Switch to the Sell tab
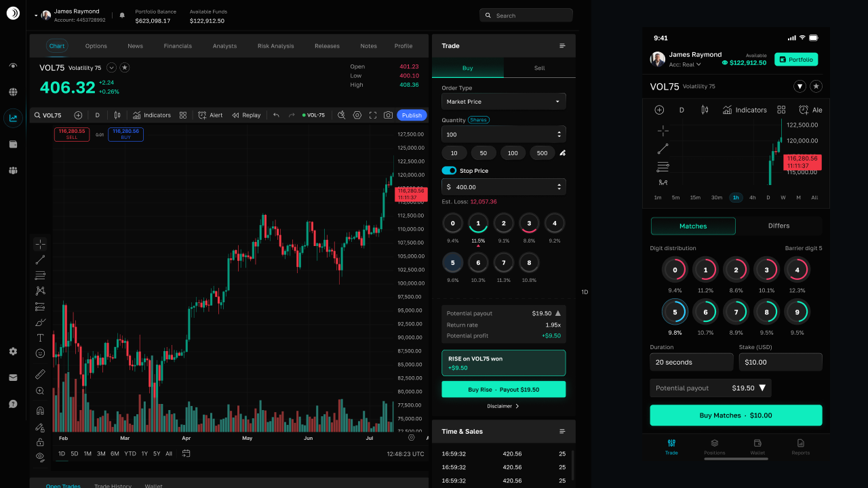Screen dimensions: 868x488 tap(540, 68)
